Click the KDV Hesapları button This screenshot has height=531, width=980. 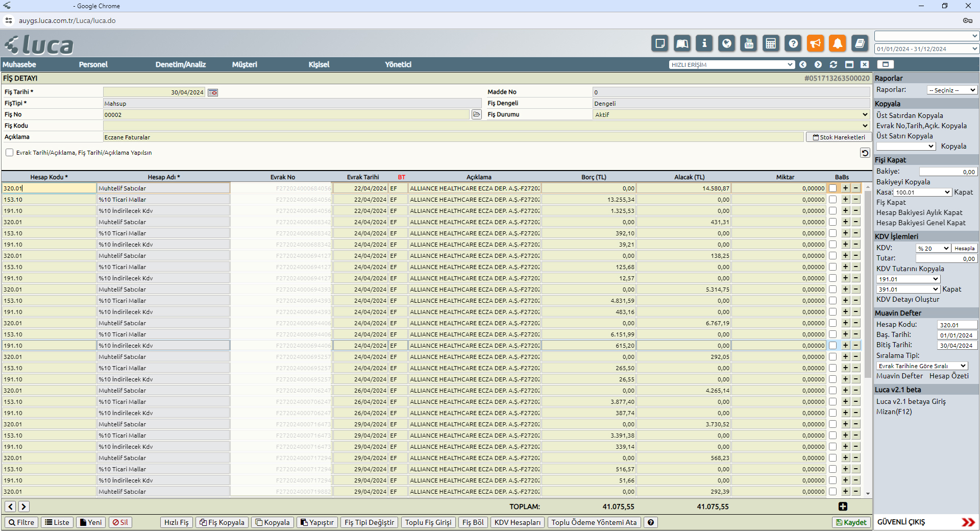(517, 522)
